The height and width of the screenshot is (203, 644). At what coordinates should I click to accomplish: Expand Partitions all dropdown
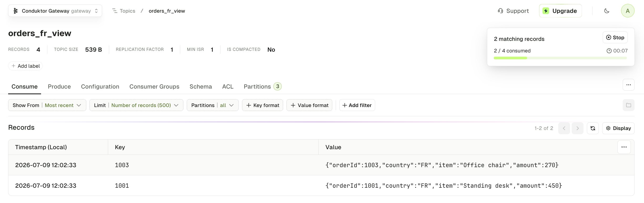[213, 105]
